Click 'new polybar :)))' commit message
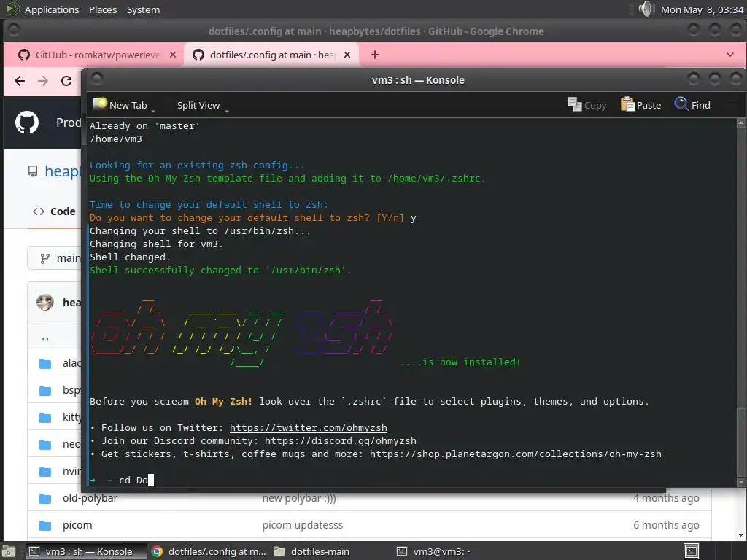Image resolution: width=747 pixels, height=560 pixels. tap(299, 498)
